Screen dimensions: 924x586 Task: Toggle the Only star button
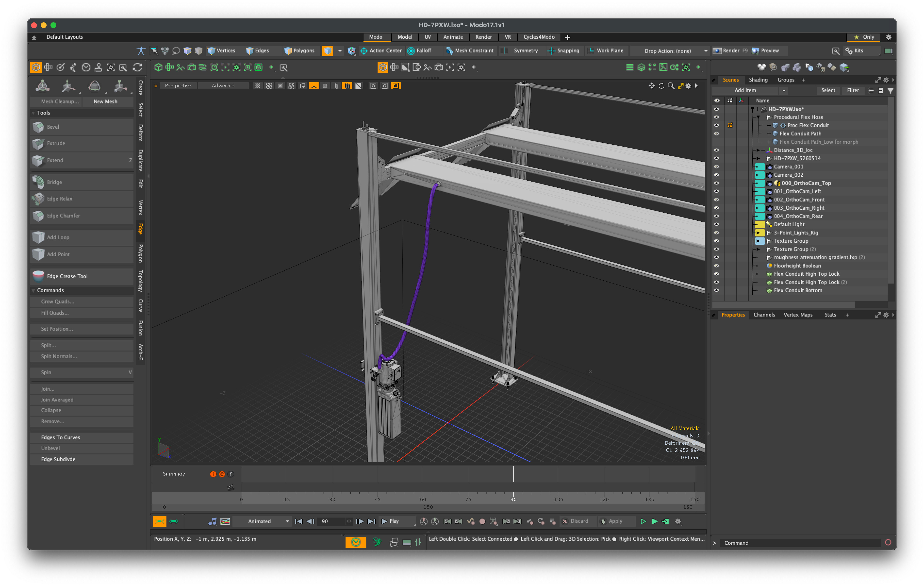point(863,37)
